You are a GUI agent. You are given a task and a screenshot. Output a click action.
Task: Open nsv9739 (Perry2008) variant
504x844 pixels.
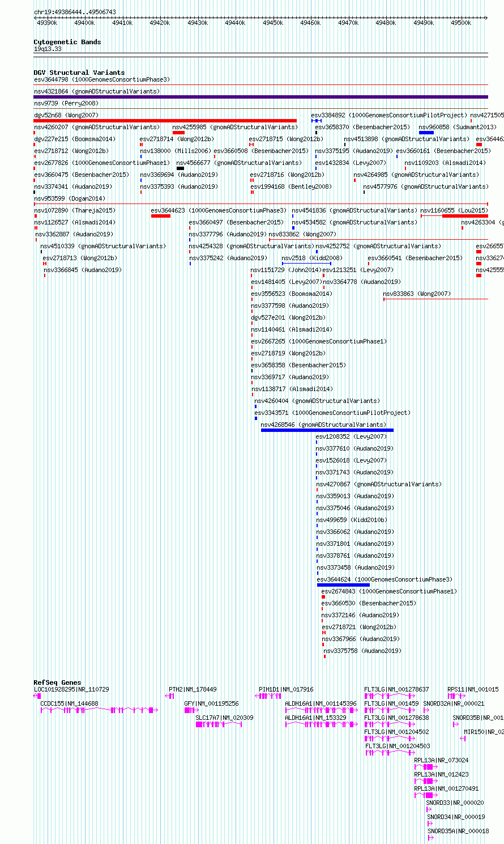click(66, 103)
